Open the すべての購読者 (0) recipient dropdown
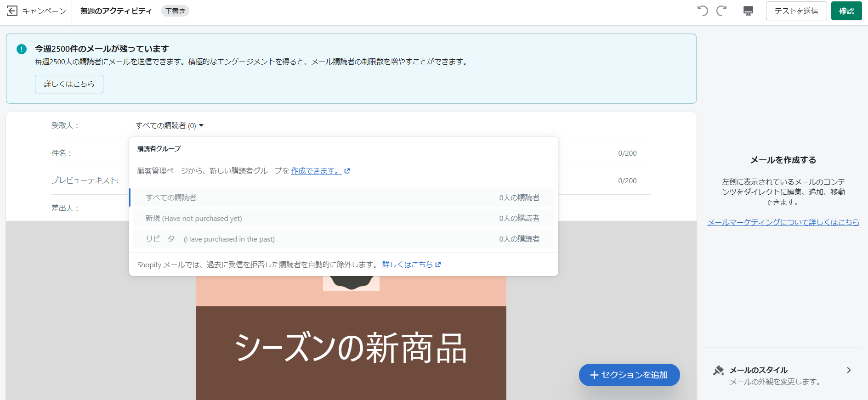Image resolution: width=868 pixels, height=400 pixels. click(x=170, y=125)
